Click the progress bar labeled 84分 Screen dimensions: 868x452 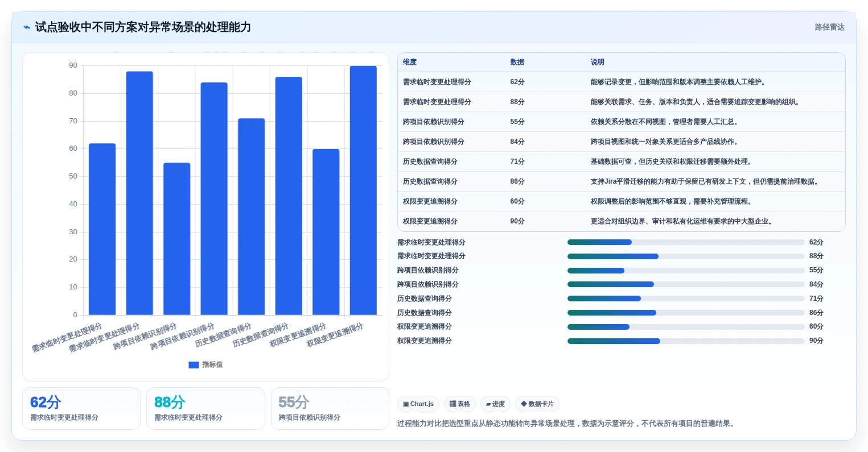pyautogui.click(x=686, y=284)
